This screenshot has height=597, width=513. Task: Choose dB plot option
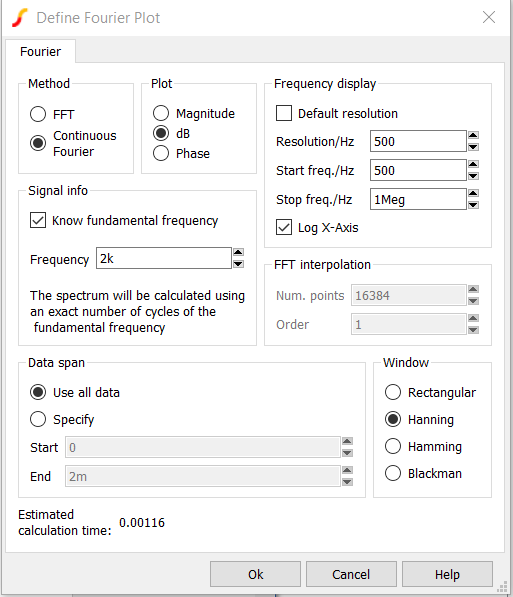click(161, 133)
